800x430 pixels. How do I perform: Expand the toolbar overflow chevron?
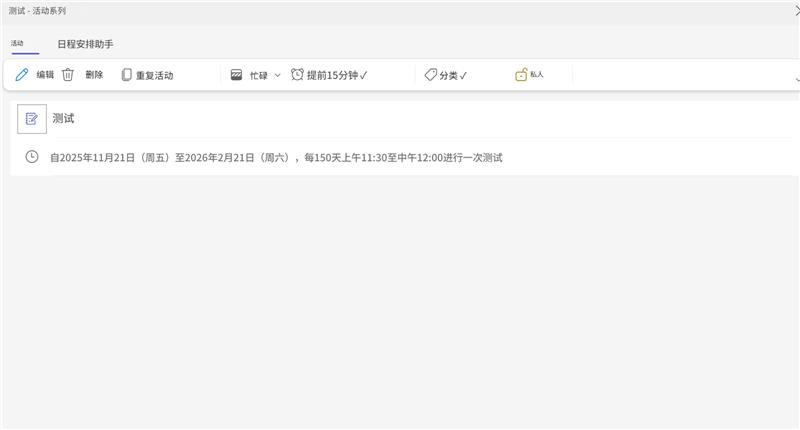[x=797, y=79]
